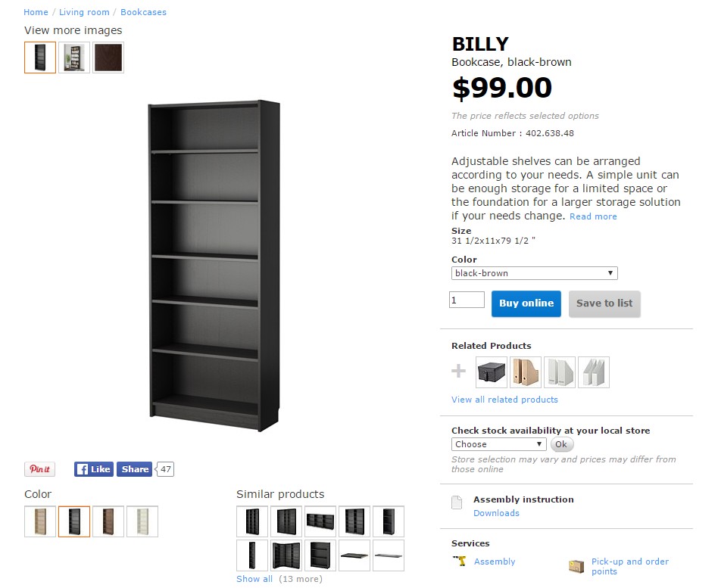Click the Buy online button

point(526,303)
